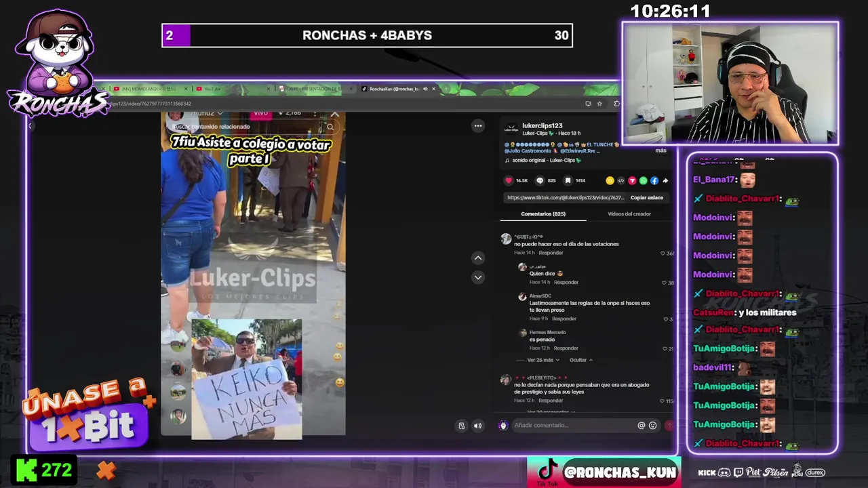
Task: Click the yellow repost share icon
Action: [x=610, y=180]
